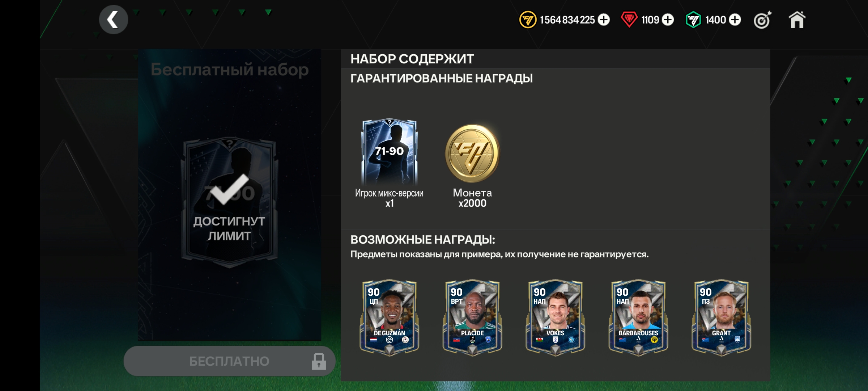Screen dimensions: 868x391
Task: Open the Barbarouses player card
Action: (638, 318)
